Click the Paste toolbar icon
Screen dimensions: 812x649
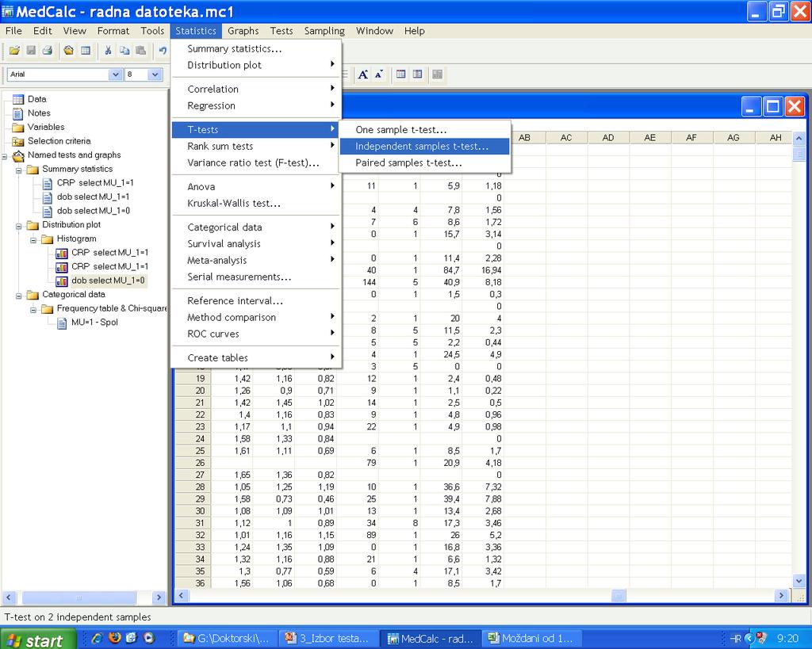pos(140,51)
